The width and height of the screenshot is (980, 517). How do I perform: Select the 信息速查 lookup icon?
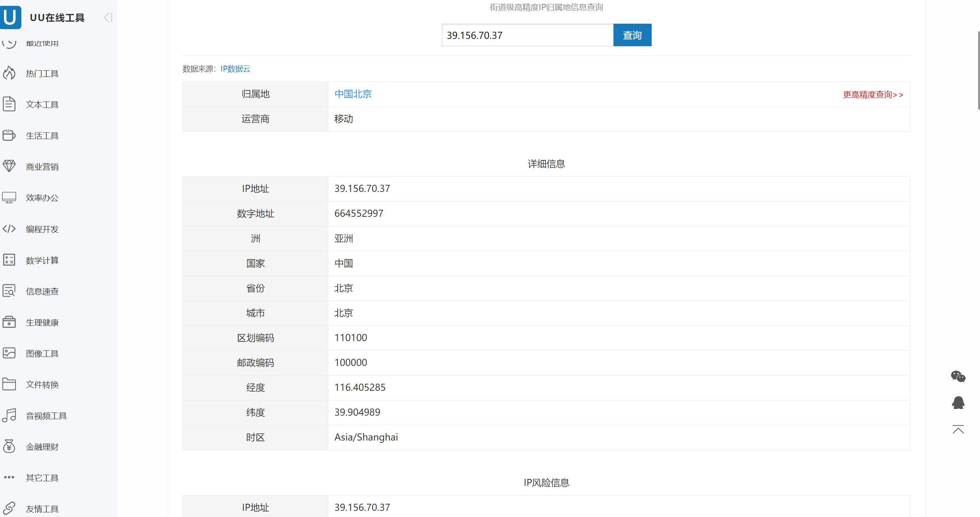(9, 291)
